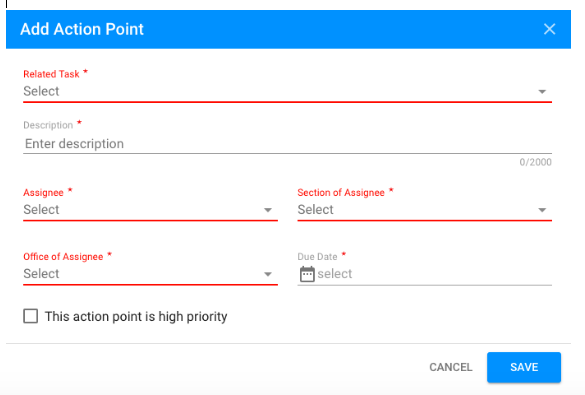Viewport: 585px width, 395px height.
Task: Expand the Section of Assignee dropdown arrow
Action: [x=542, y=210]
